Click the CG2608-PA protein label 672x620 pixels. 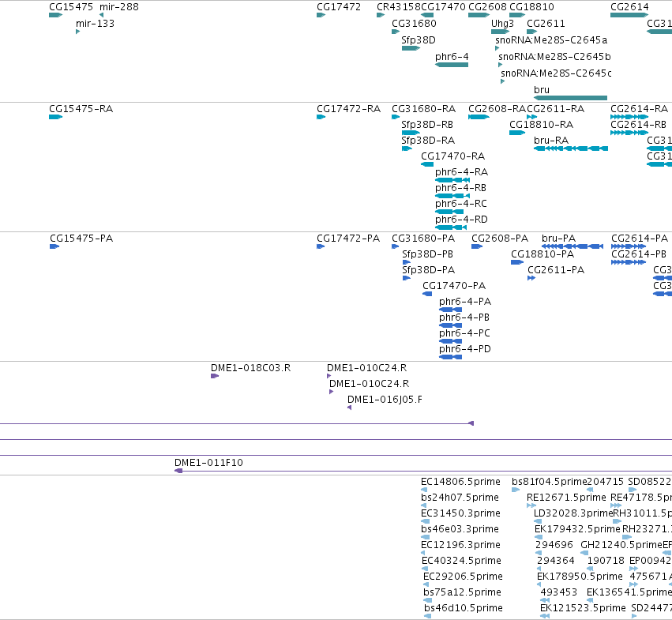pos(500,239)
